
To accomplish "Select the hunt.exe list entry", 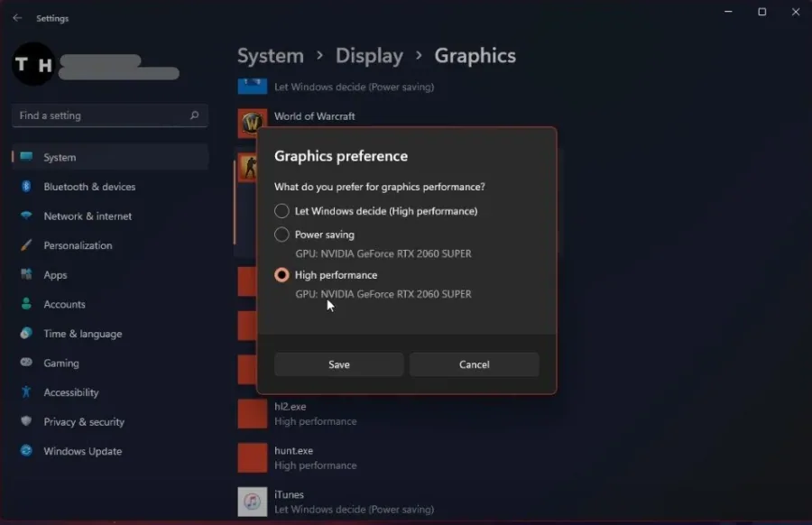I will tap(316, 457).
